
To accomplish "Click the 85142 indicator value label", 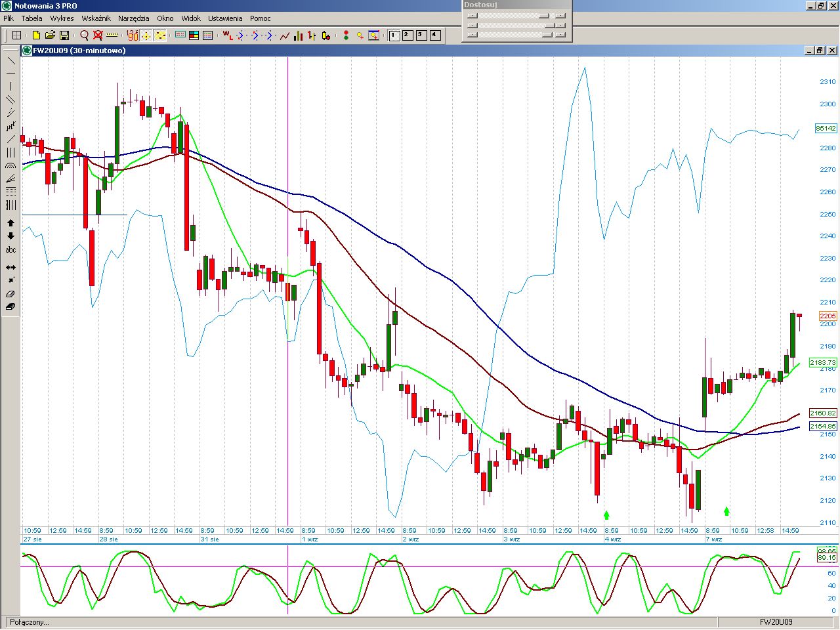I will coord(826,128).
